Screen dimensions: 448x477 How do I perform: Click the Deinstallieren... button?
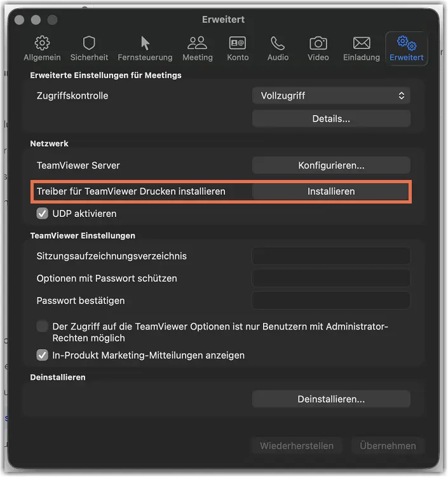(x=331, y=399)
